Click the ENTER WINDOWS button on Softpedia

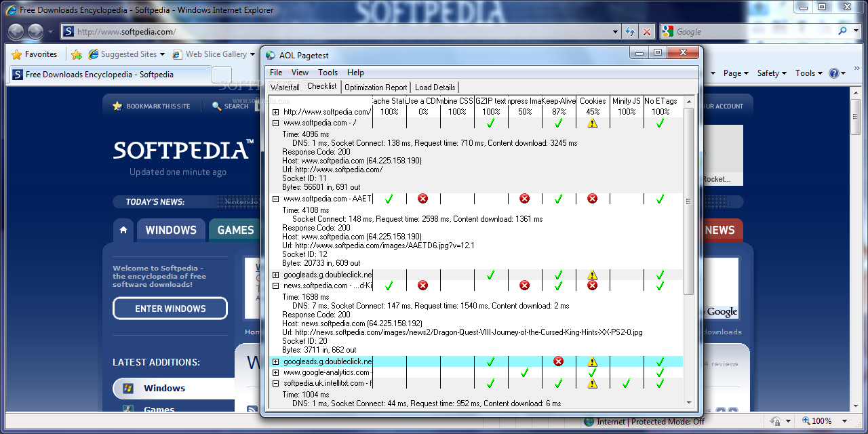tap(170, 309)
